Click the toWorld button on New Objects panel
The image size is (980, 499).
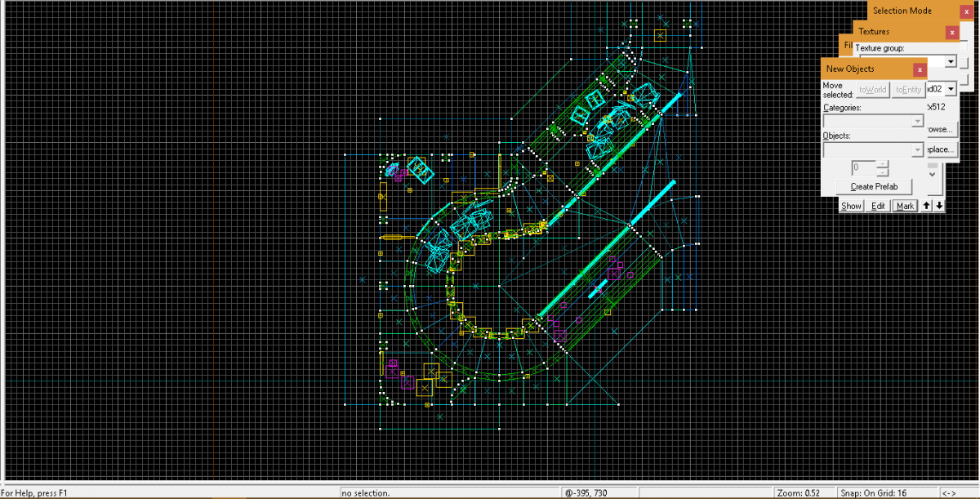point(871,89)
